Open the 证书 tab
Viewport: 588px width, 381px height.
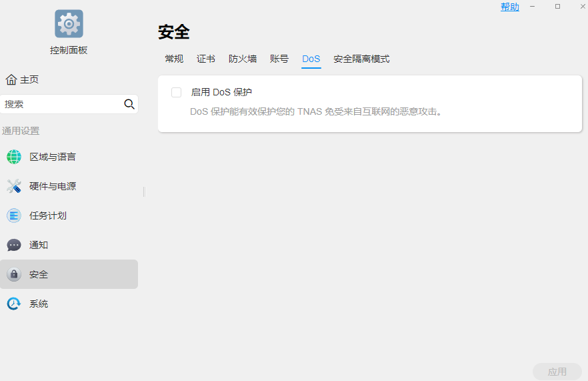tap(206, 59)
